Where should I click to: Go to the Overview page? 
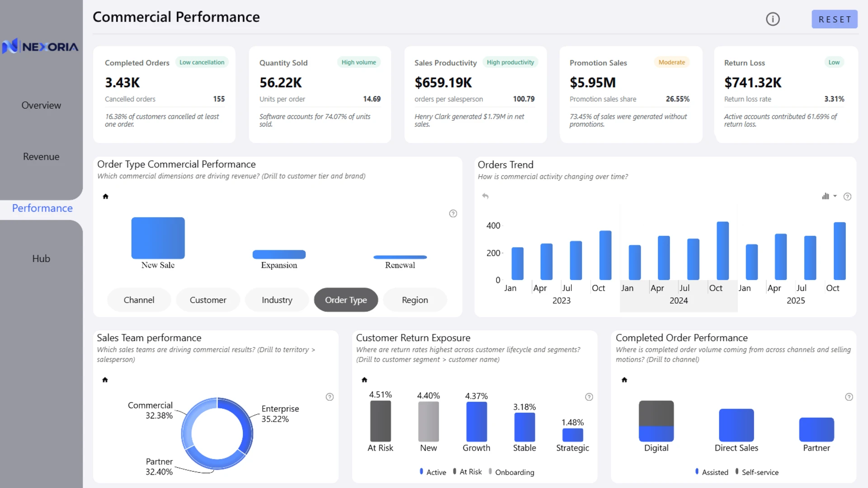pyautogui.click(x=41, y=105)
